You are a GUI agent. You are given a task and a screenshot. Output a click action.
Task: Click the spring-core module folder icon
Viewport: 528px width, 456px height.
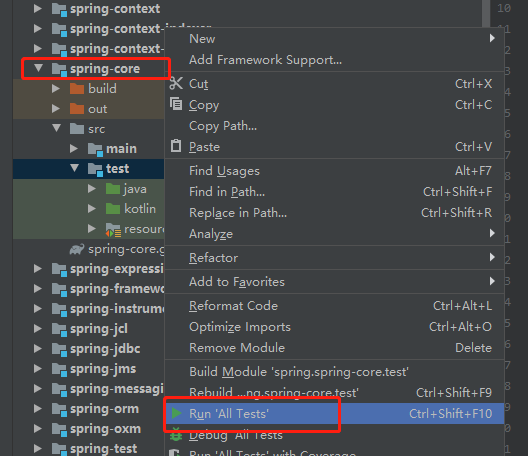coord(59,69)
